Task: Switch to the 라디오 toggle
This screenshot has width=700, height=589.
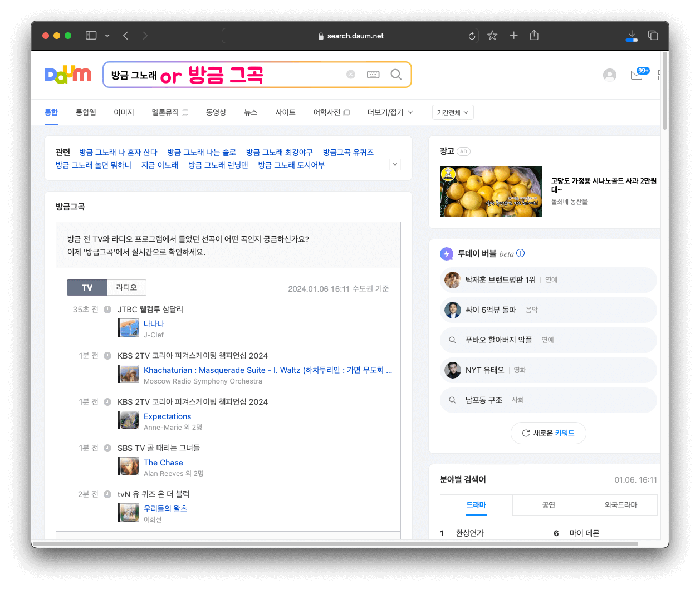Action: click(x=126, y=287)
